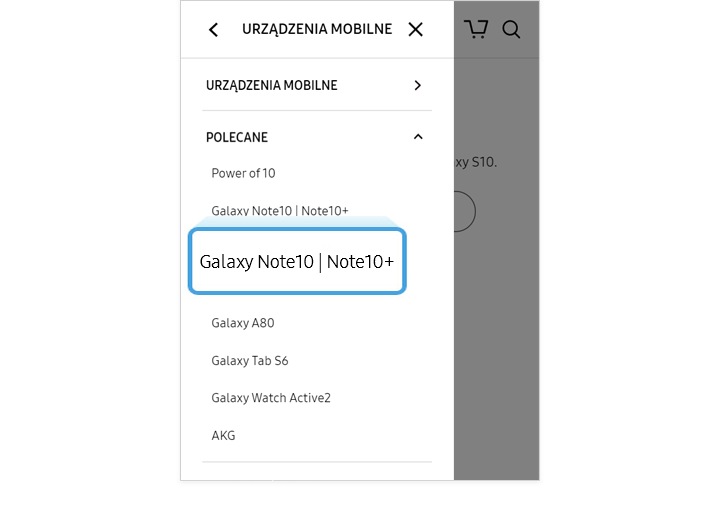Click the divider area below AKG
This screenshot has width=720, height=531.
pyautogui.click(x=317, y=462)
